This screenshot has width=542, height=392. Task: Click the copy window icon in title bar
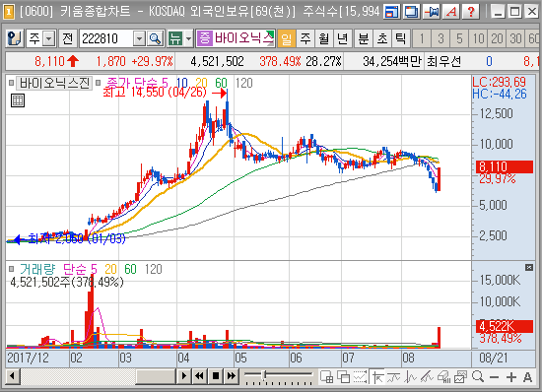pyautogui.click(x=412, y=12)
